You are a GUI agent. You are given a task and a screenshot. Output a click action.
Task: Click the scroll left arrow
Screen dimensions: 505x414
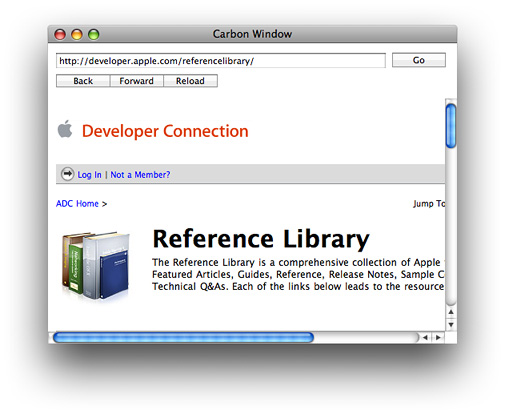(425, 337)
